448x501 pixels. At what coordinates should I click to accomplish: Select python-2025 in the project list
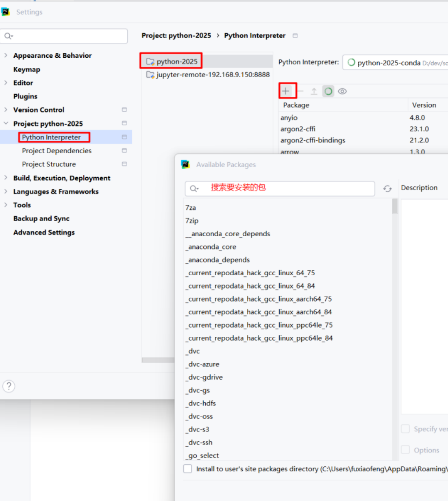click(x=207, y=61)
